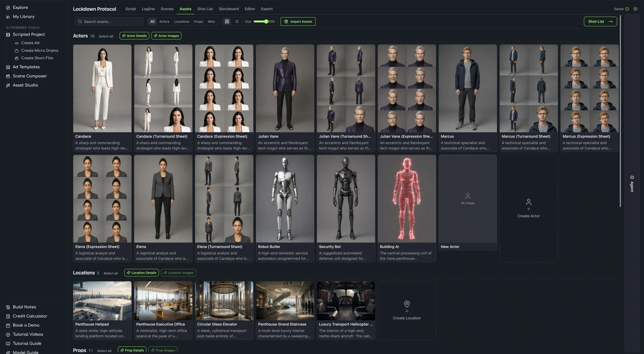Image resolution: width=644 pixels, height=354 pixels.
Task: Click the Create Actor placeholder card
Action: coord(529,208)
